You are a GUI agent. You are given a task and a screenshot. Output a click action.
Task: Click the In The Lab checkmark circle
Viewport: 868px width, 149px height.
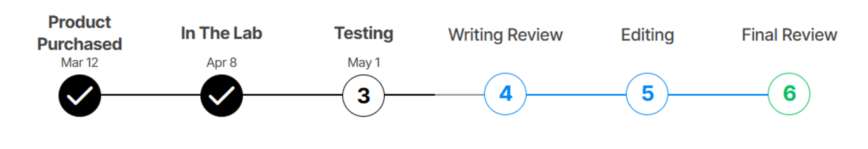(x=221, y=96)
